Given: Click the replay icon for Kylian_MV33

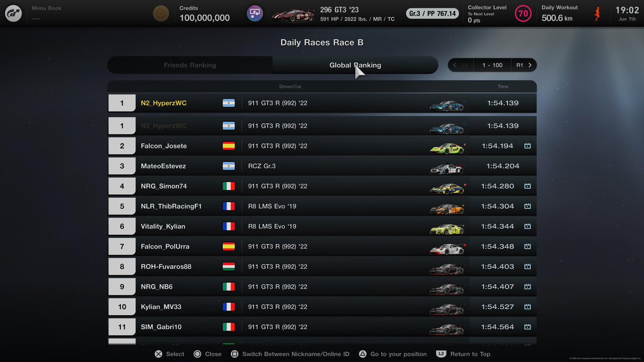Looking at the screenshot, I should pyautogui.click(x=527, y=307).
